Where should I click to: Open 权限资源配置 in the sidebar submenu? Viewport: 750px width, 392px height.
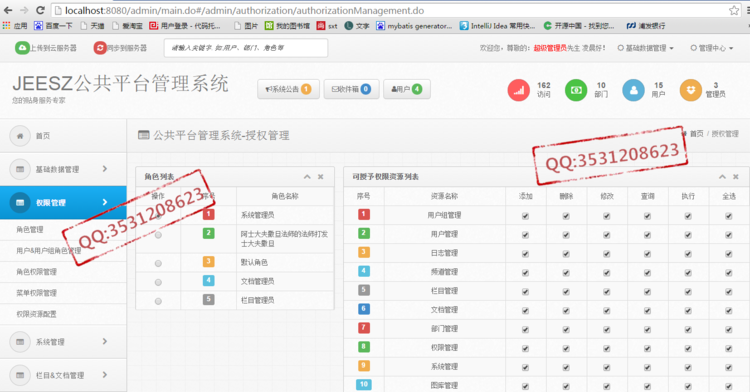[x=36, y=314]
